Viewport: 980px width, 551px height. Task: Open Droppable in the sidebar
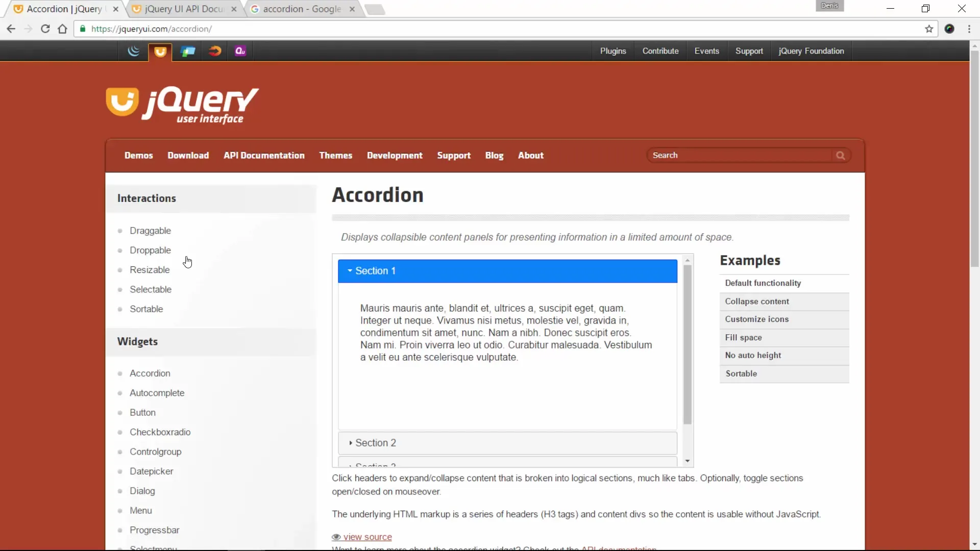150,251
